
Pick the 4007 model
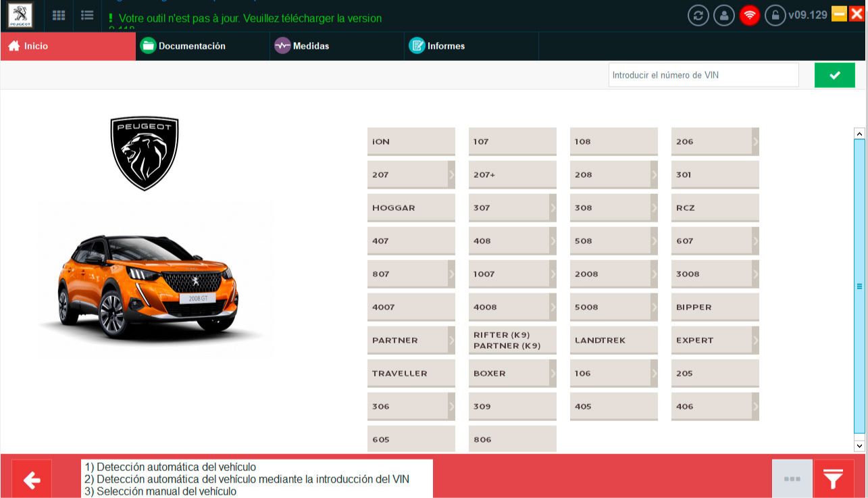(411, 307)
